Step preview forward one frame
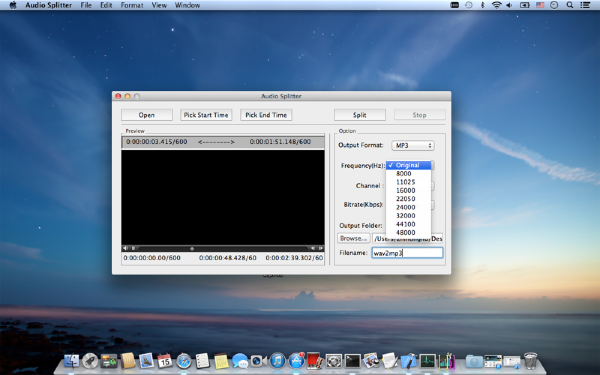The height and width of the screenshot is (375, 600). point(321,248)
